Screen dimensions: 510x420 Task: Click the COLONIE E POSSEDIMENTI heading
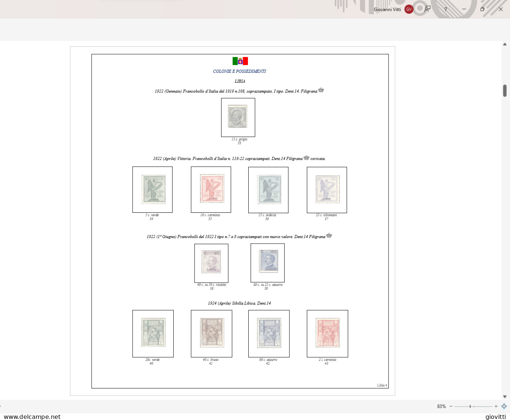coord(239,71)
